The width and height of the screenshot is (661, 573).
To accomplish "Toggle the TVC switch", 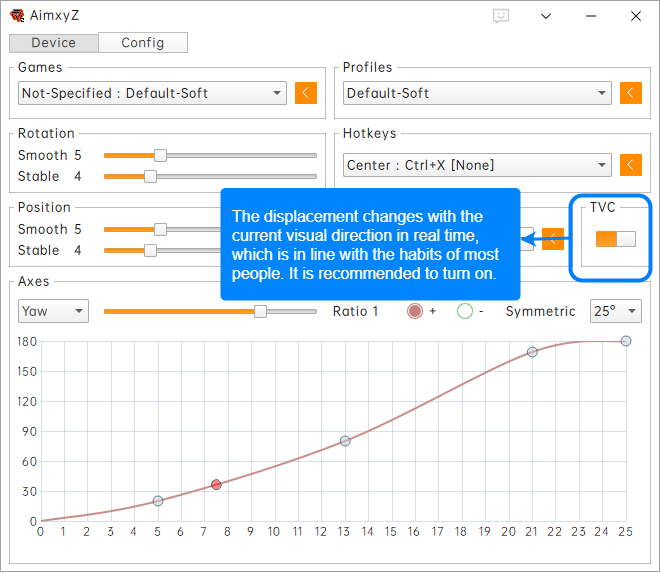I will [x=615, y=238].
